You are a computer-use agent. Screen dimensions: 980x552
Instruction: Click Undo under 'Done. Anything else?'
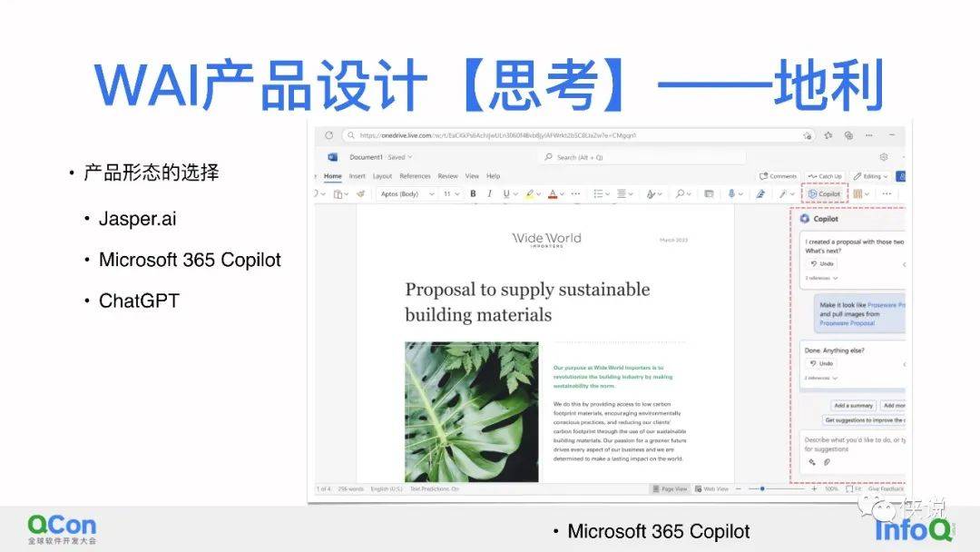coord(822,363)
